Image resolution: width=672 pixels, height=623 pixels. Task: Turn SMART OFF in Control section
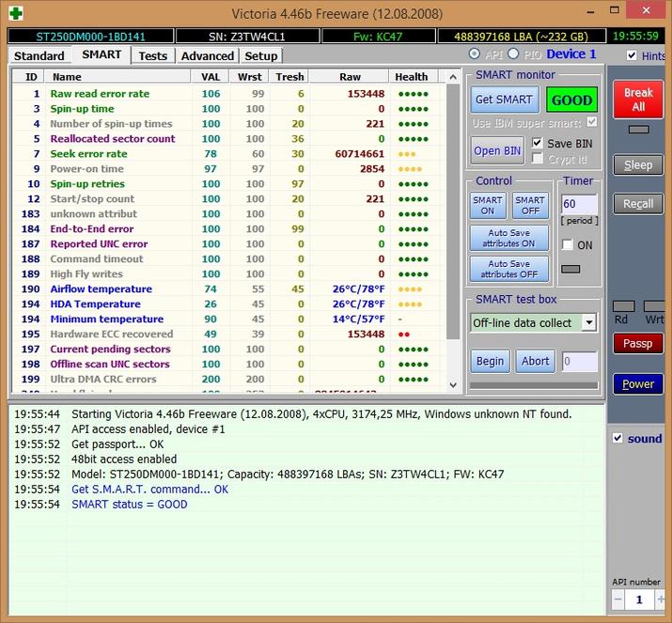point(530,205)
